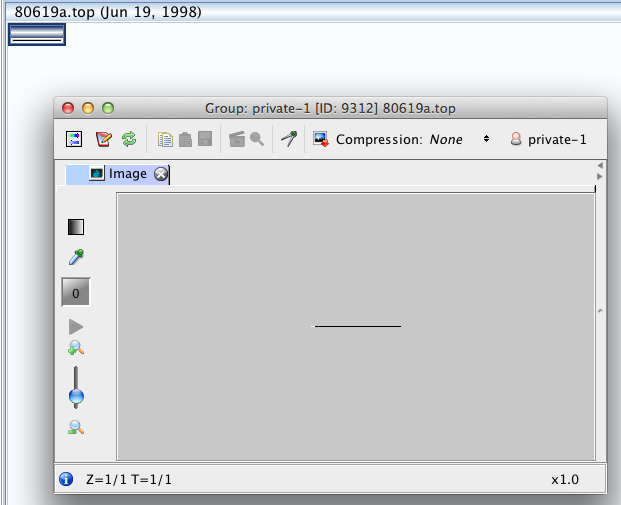Click the color picker eyedropper icon
621x505 pixels.
pos(76,257)
